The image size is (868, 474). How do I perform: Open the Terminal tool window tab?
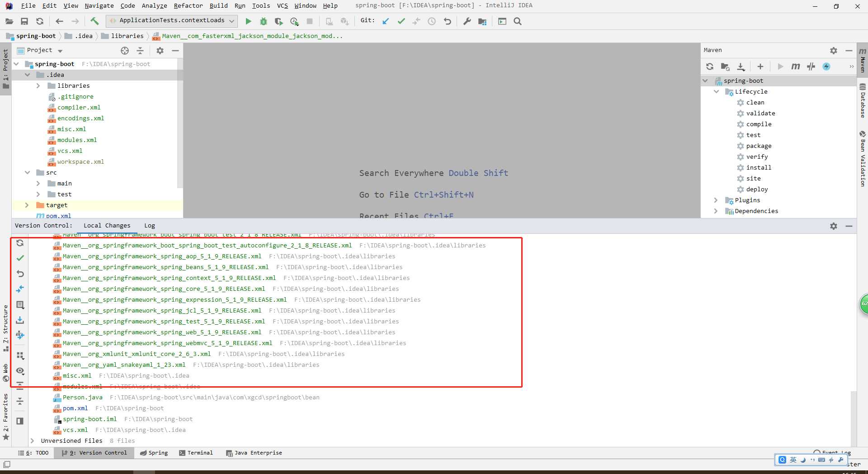point(196,453)
